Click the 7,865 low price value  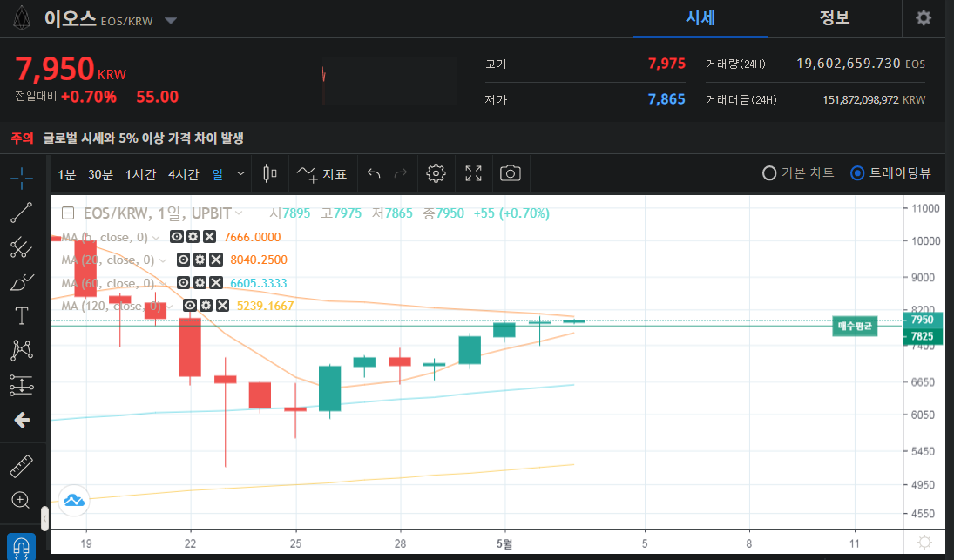click(666, 99)
